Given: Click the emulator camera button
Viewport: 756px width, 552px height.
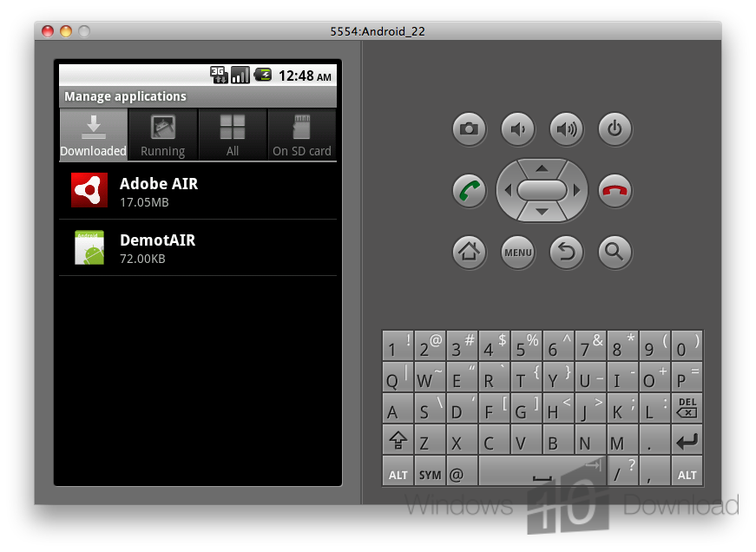Looking at the screenshot, I should click(469, 129).
